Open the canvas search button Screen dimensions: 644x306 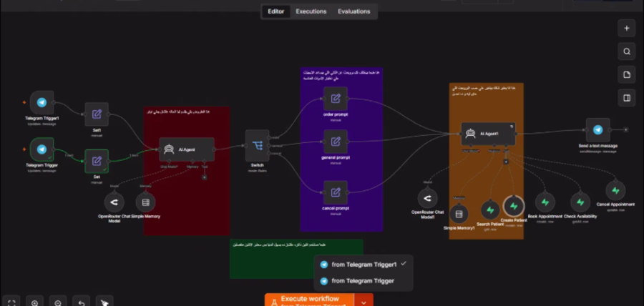[x=627, y=51]
